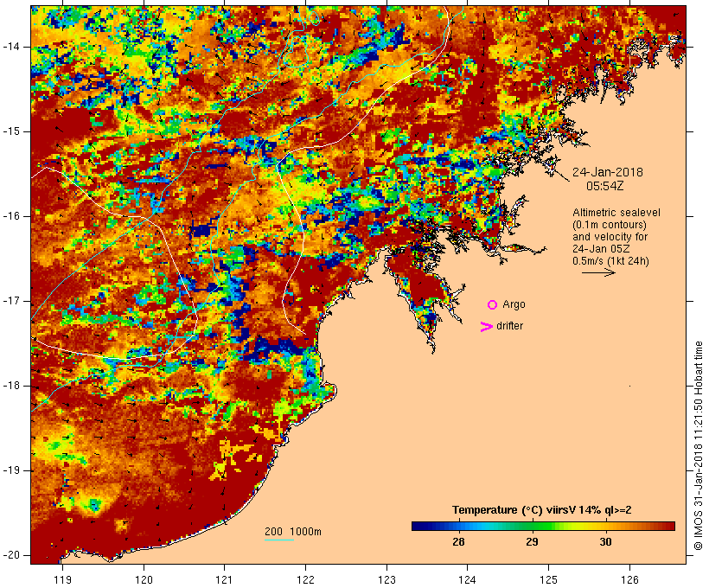Click the '200 1000m' depth contour label
Viewport: 709px width, 588px height.
coord(293,532)
